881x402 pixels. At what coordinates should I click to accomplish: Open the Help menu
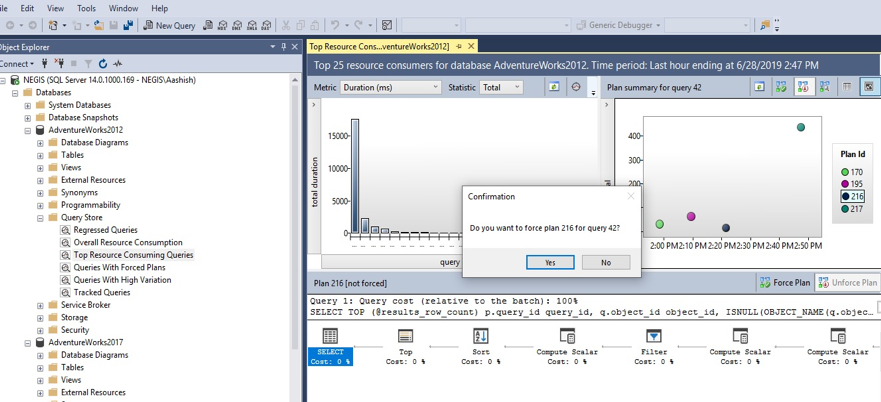160,8
